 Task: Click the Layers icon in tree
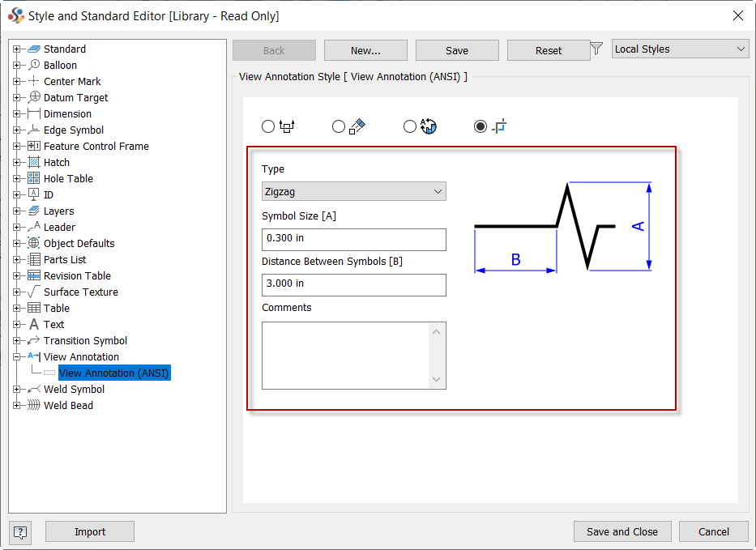pos(34,211)
